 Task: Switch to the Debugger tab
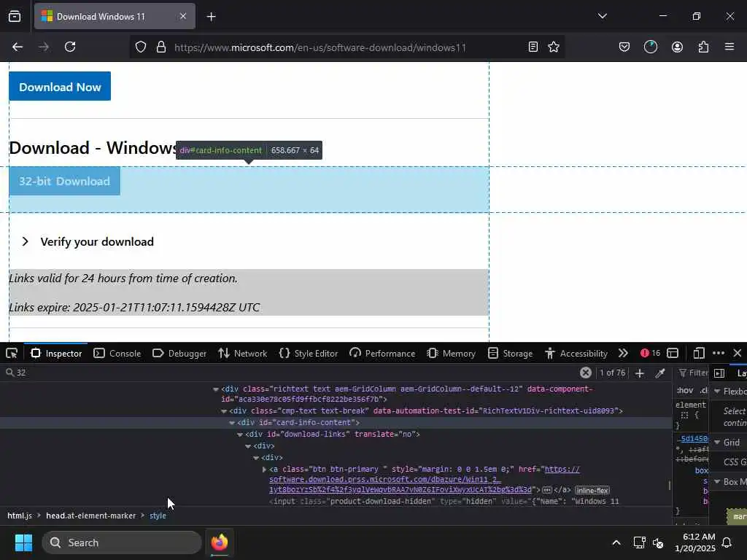pyautogui.click(x=179, y=354)
